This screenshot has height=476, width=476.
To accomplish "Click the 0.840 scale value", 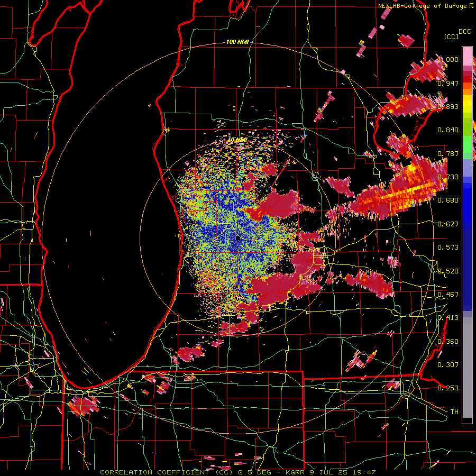I will (x=448, y=130).
